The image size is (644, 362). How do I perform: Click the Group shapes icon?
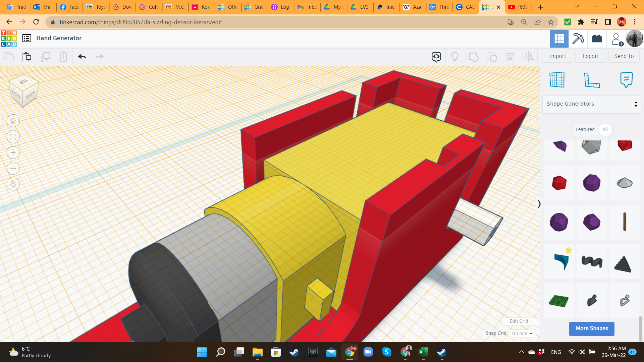(473, 57)
